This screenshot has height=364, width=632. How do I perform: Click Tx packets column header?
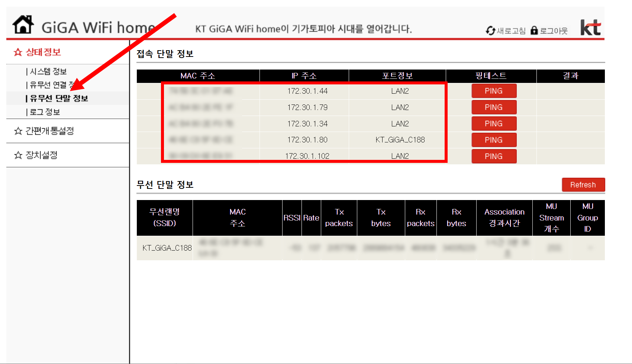tap(339, 218)
